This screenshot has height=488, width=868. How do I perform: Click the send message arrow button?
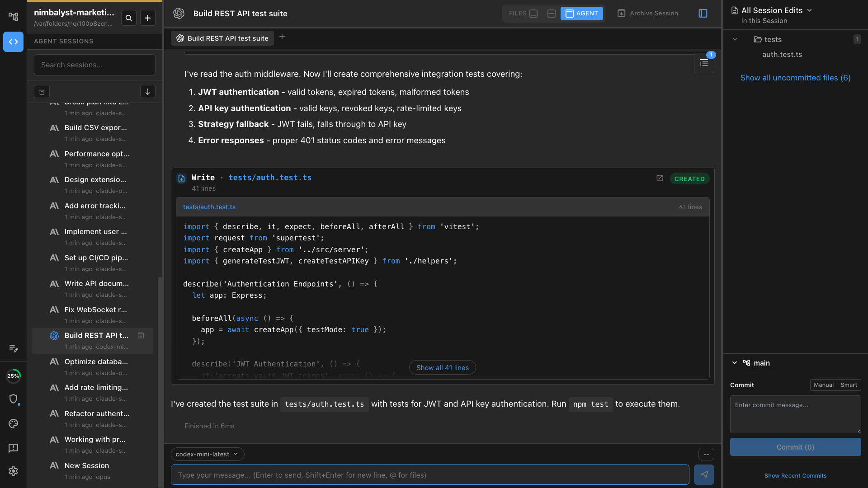pos(704,474)
